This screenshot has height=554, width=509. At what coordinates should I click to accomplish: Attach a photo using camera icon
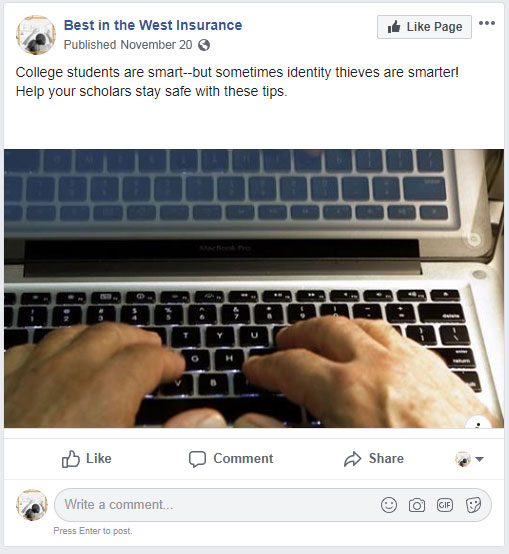coord(417,505)
